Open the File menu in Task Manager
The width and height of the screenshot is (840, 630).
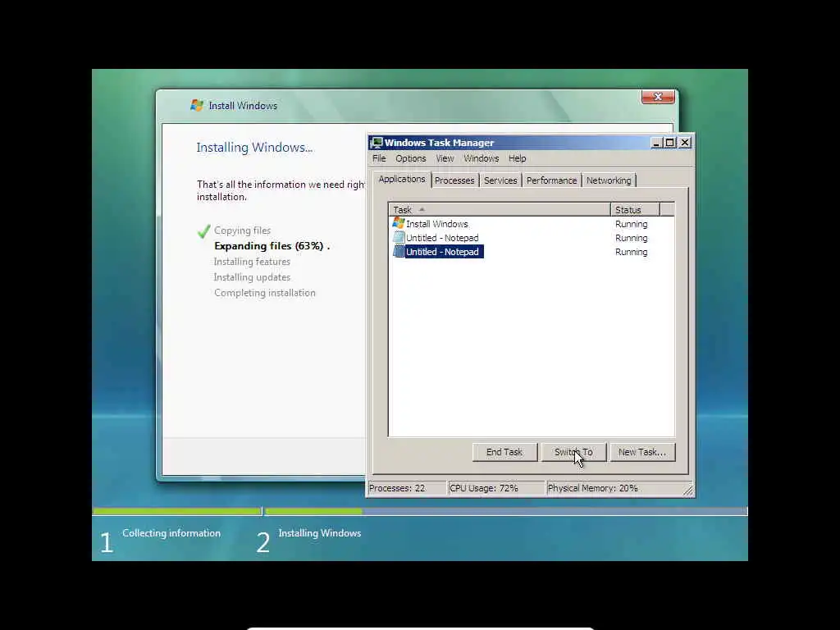tap(379, 158)
